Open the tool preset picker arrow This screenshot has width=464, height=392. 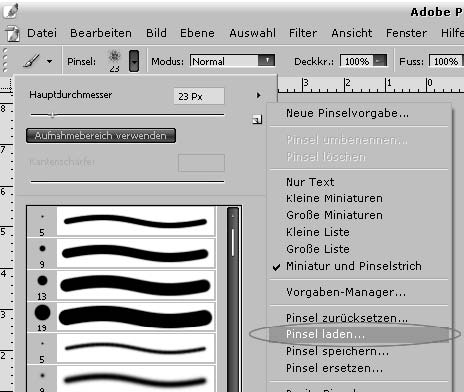49,61
